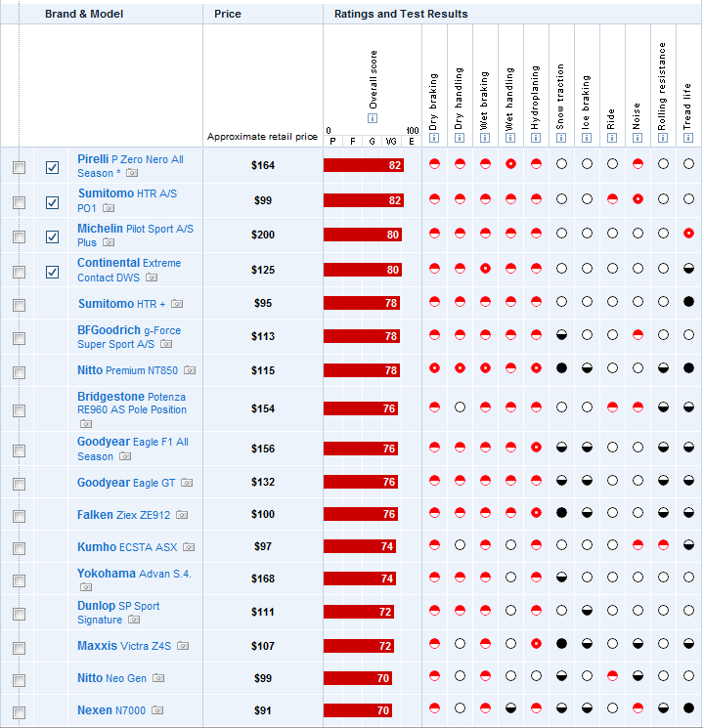
Task: Open photo icon beside Nitto Premium NT850
Action: 190,371
